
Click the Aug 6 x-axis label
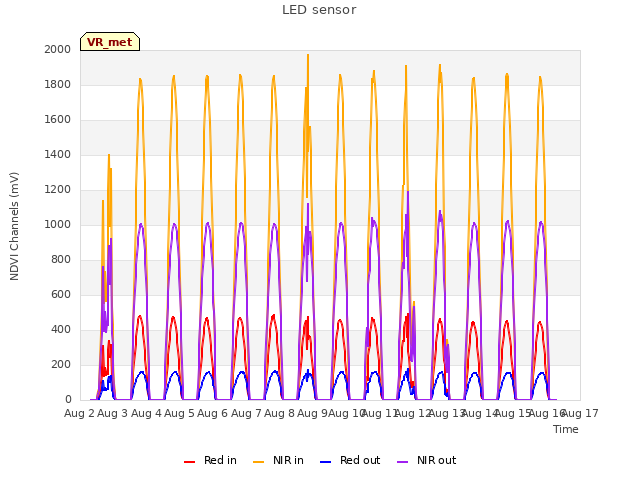click(x=212, y=413)
